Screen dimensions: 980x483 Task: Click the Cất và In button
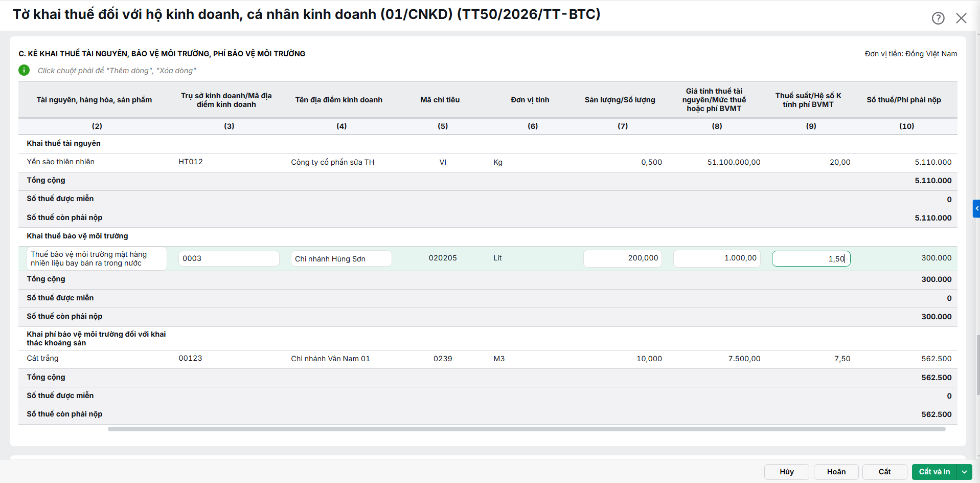[935, 472]
